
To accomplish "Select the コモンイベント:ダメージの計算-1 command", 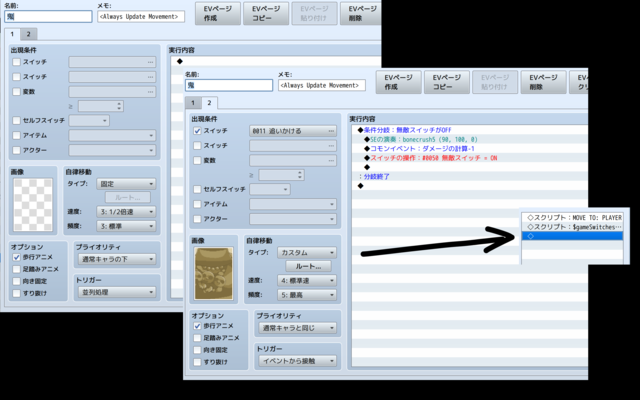I will tap(470, 149).
